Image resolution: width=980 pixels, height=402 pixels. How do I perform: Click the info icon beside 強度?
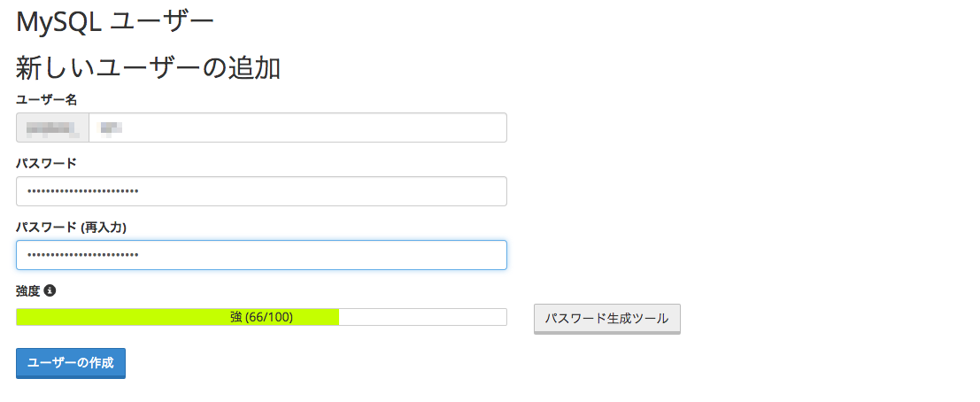pyautogui.click(x=50, y=290)
